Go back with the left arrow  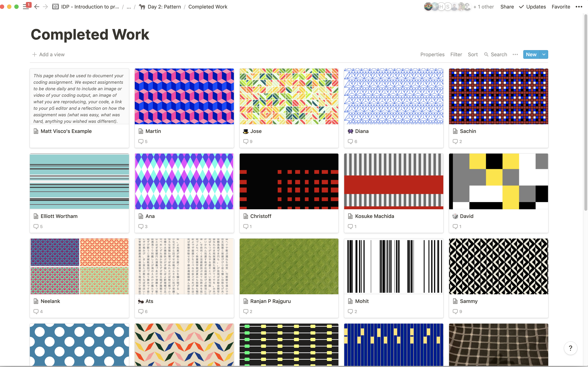tap(37, 7)
